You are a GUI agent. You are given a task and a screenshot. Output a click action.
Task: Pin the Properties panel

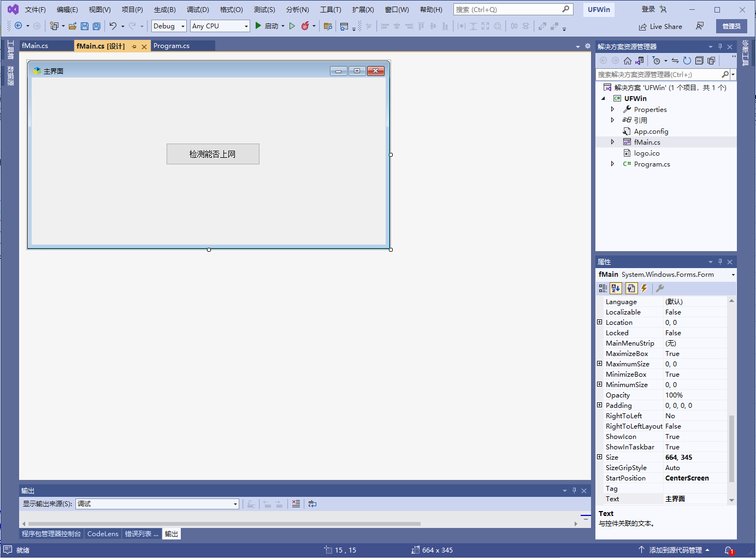pyautogui.click(x=720, y=262)
